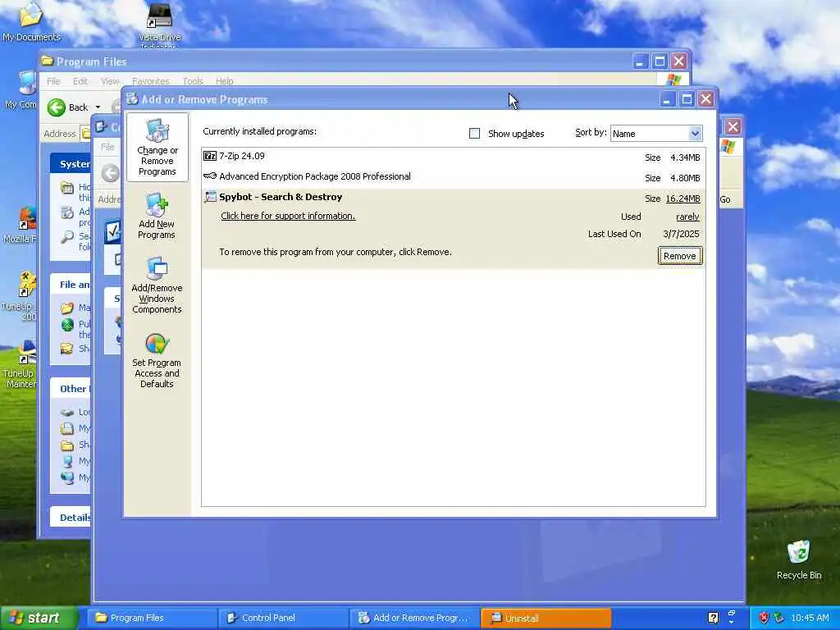Click the Advanced Encryption Package key icon
This screenshot has width=840, height=630.
pyautogui.click(x=209, y=176)
